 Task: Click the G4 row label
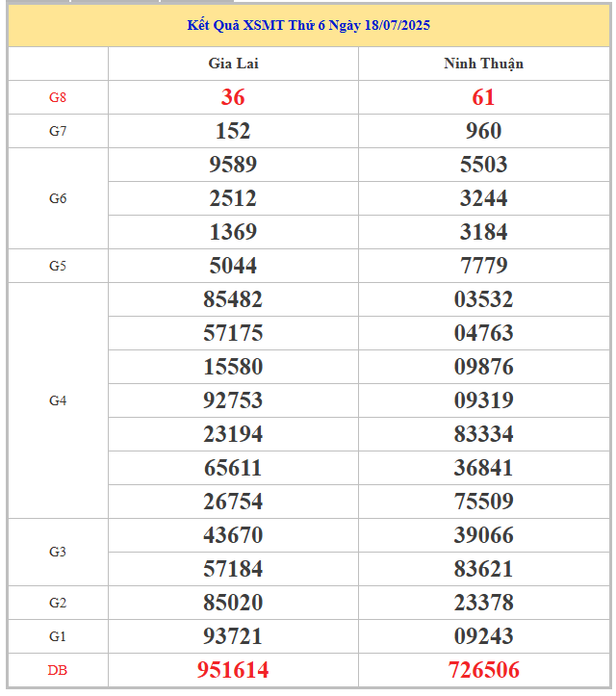pos(58,400)
